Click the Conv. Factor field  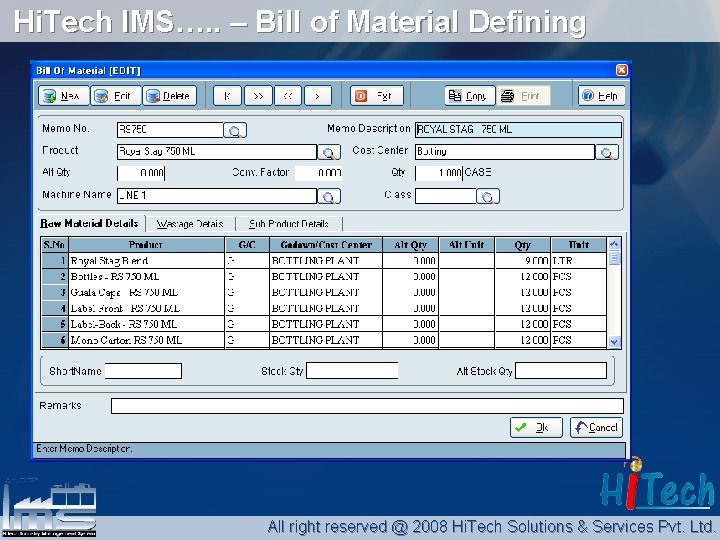(318, 173)
